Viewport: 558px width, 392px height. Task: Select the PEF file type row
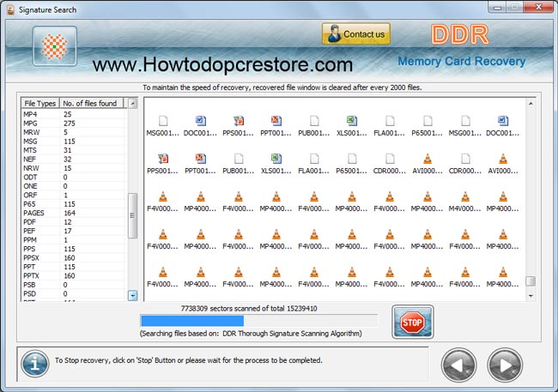pyautogui.click(x=73, y=231)
